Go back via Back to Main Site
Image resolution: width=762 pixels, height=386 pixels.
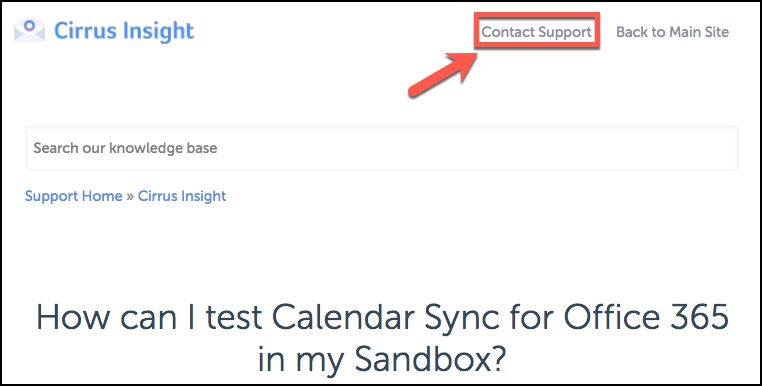tap(673, 32)
